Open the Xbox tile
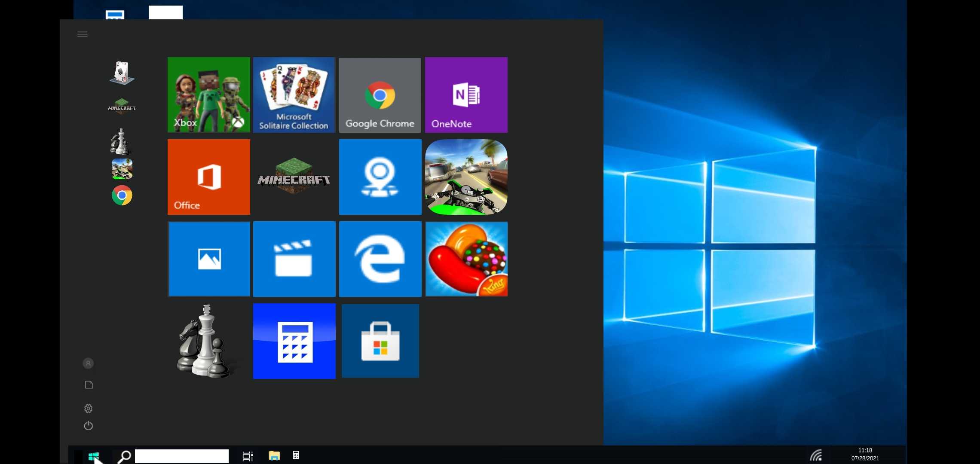Screen dimensions: 980x464 pos(208,95)
